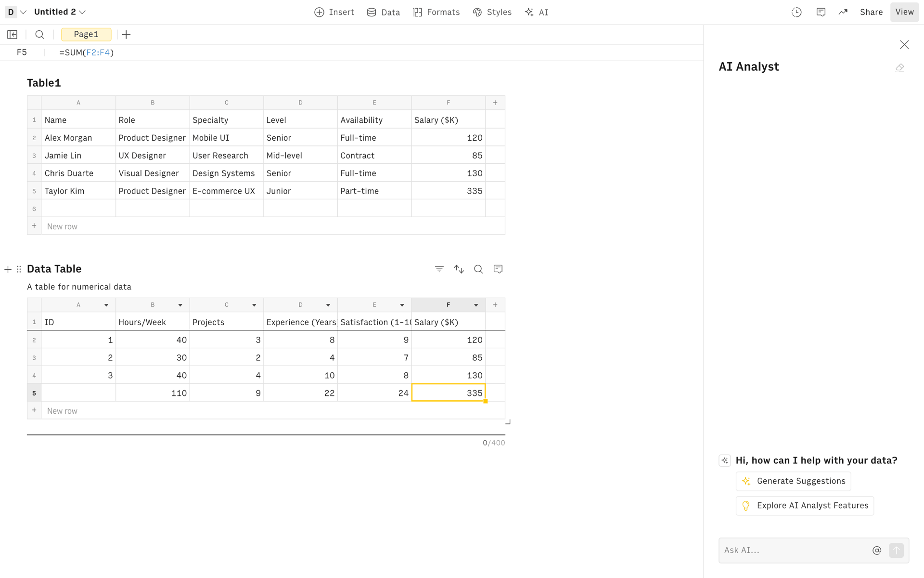Viewport: 924px width, 578px height.
Task: Click the F5 cell reference box
Action: pyautogui.click(x=22, y=53)
